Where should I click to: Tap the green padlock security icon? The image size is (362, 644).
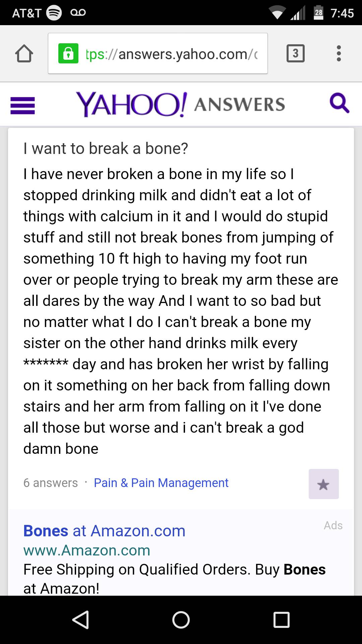[x=69, y=53]
